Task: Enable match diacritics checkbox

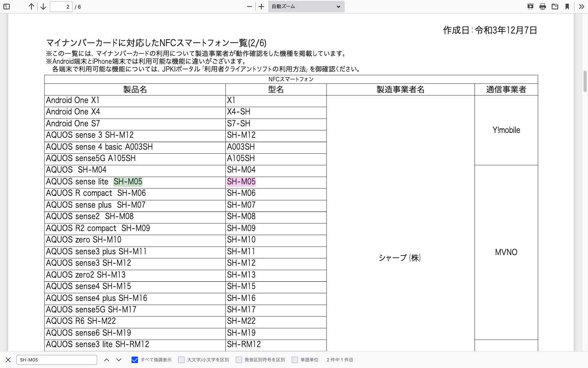Action: coord(239,360)
